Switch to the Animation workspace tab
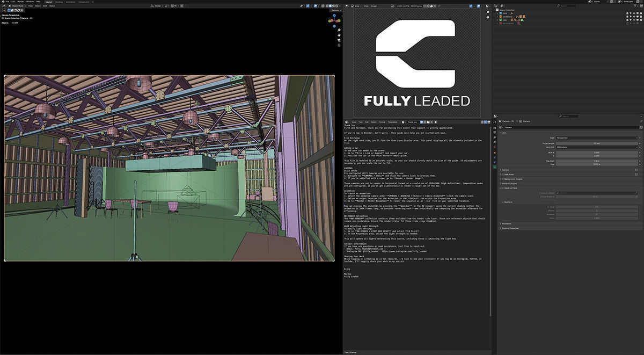Screen dimensions: 644x355 point(71,2)
